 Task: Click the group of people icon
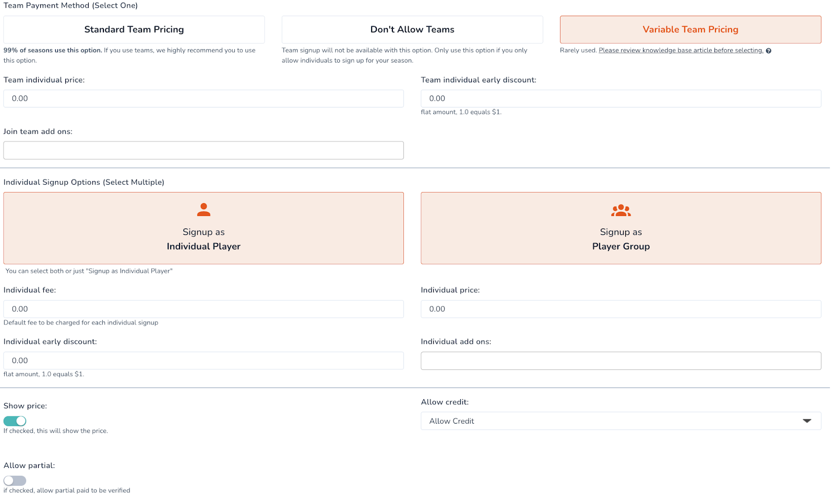pyautogui.click(x=621, y=210)
